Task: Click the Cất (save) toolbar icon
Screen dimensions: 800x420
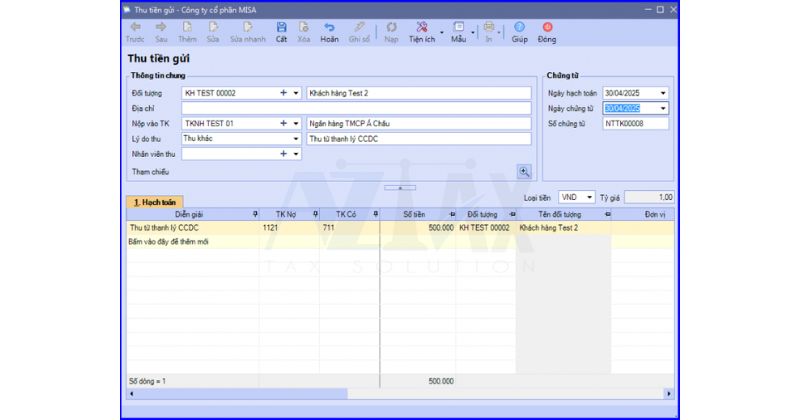Action: click(281, 31)
